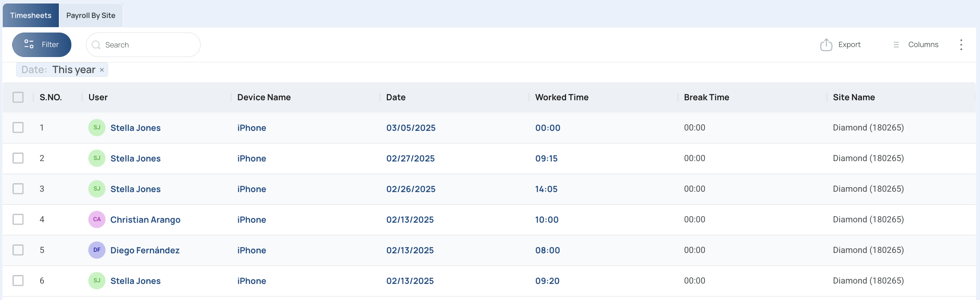This screenshot has height=300, width=980.
Task: Open worked time 09:20
Action: pyautogui.click(x=547, y=281)
